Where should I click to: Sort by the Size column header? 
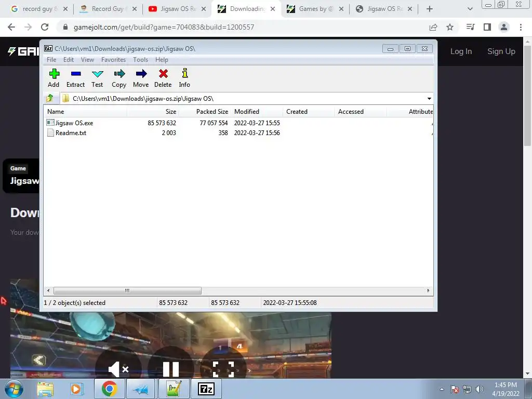tap(153, 112)
